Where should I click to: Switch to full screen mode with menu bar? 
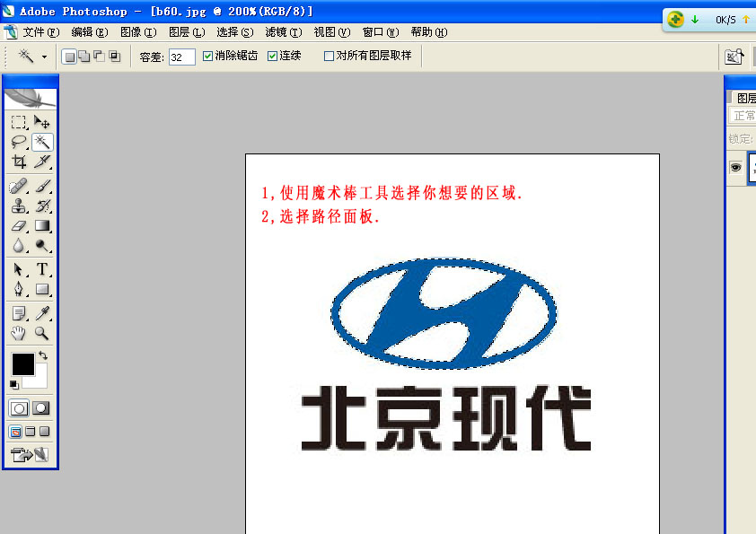(x=30, y=432)
